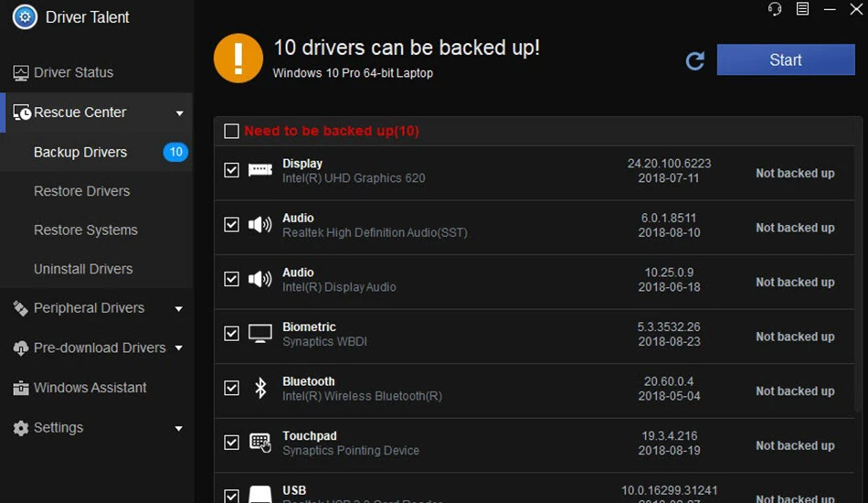Click the USB device icon
This screenshot has height=503, width=868.
tap(260, 494)
